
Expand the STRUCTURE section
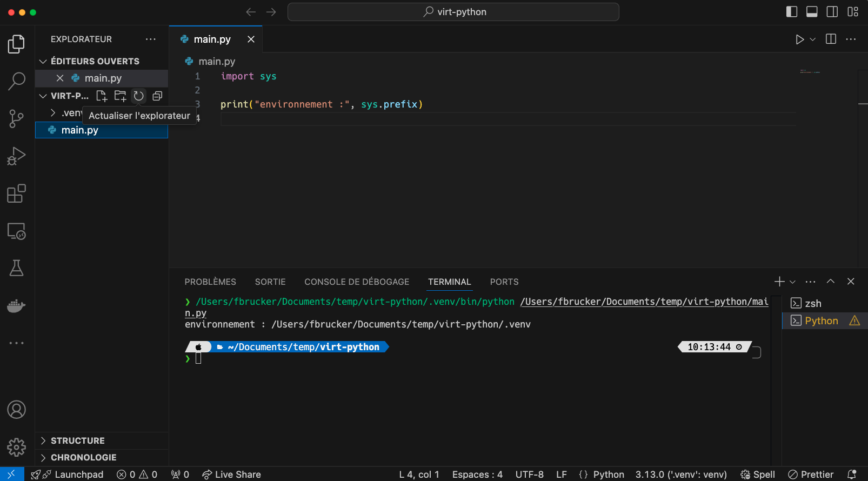[77, 440]
